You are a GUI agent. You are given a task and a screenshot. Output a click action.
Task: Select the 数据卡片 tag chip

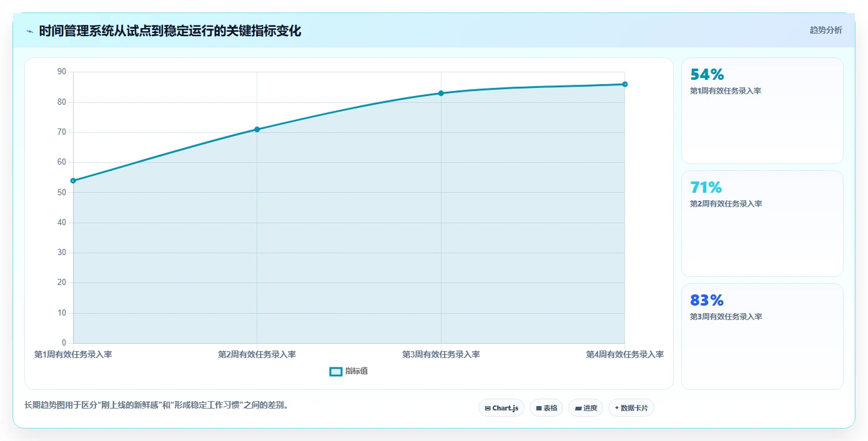click(x=631, y=408)
